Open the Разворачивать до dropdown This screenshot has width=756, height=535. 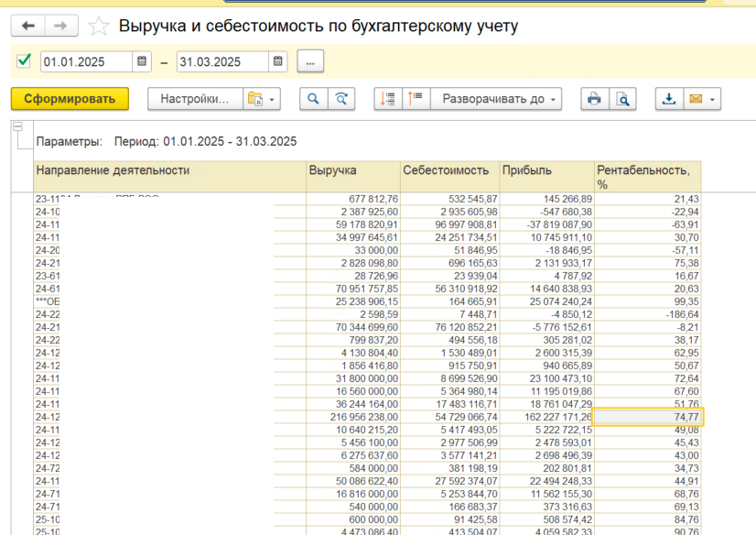pos(497,99)
